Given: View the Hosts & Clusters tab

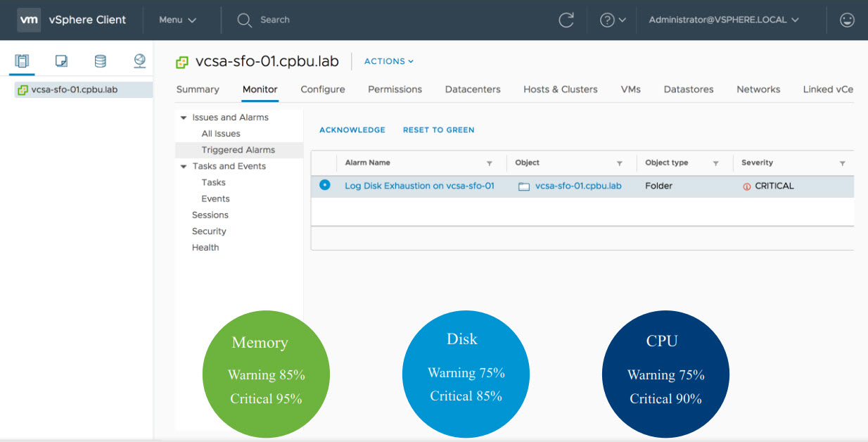Looking at the screenshot, I should tap(561, 89).
